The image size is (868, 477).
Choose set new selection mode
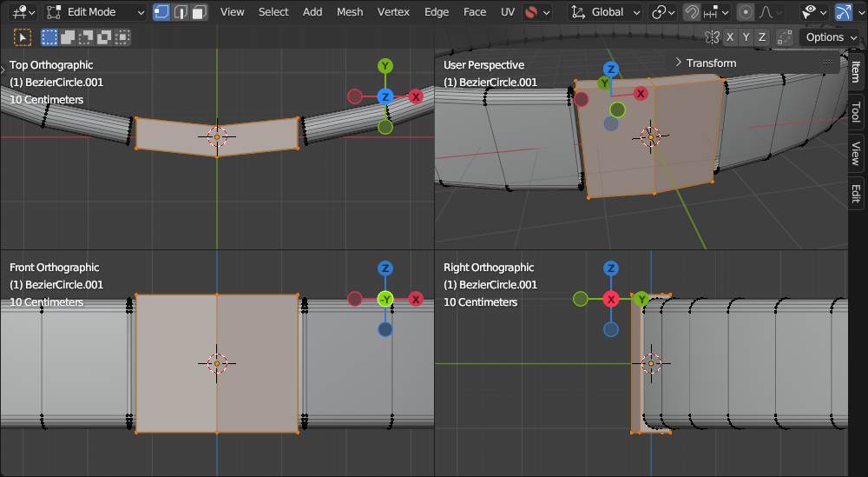click(49, 37)
